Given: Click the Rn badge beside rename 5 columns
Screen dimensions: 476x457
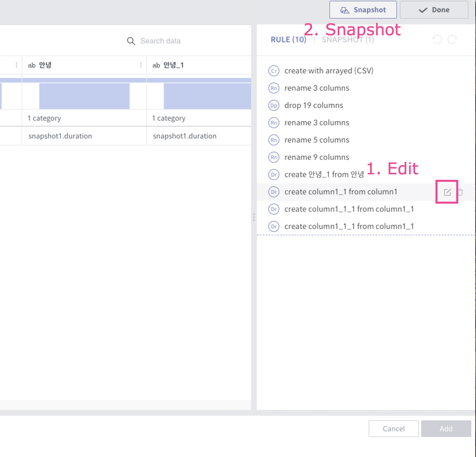Looking at the screenshot, I should pyautogui.click(x=274, y=140).
